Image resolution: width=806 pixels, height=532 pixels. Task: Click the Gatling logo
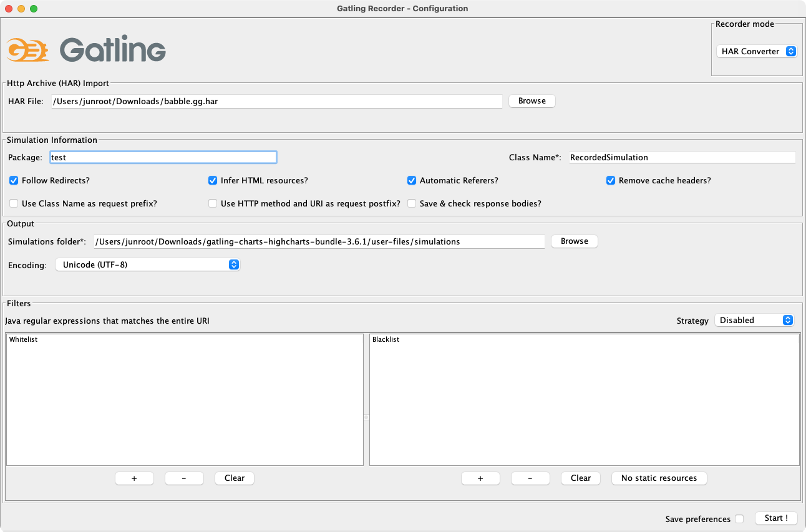(86, 49)
